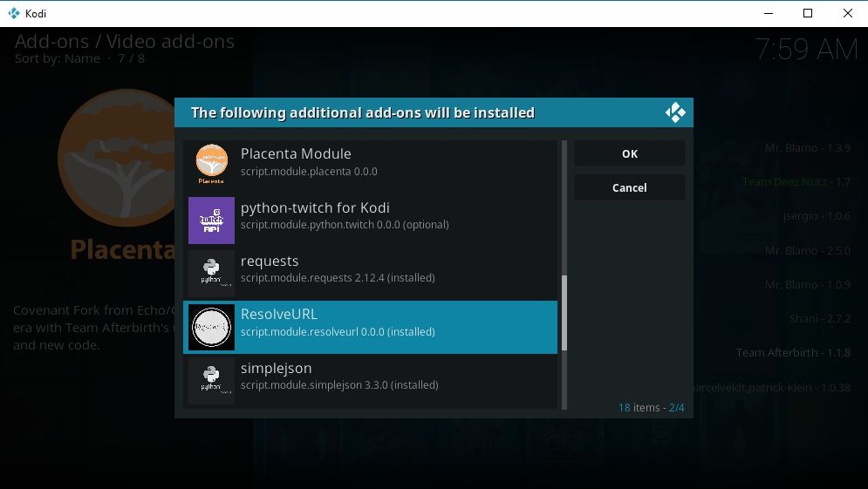The height and width of the screenshot is (489, 868).
Task: Confirm installation with the OK button
Action: [630, 153]
